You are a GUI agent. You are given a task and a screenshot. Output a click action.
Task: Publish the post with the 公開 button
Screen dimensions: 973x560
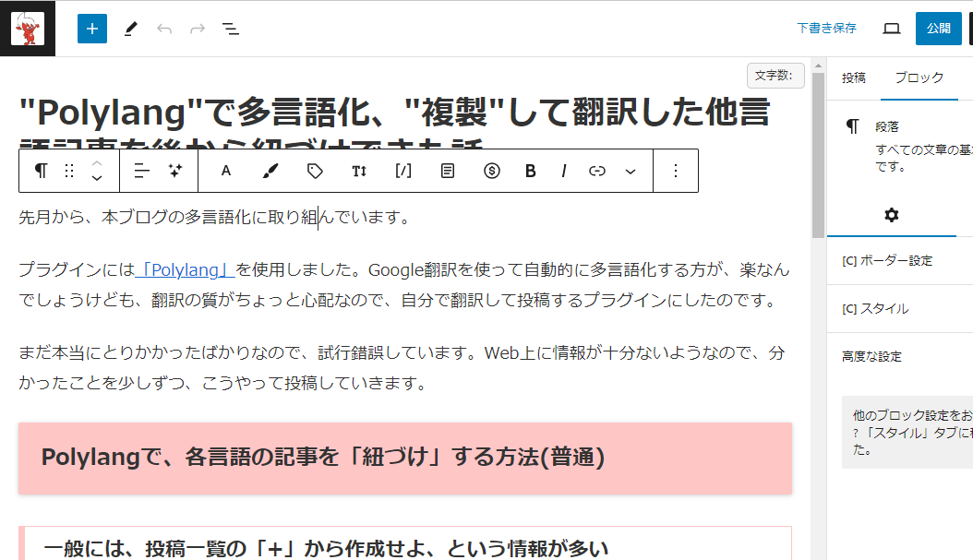tap(938, 29)
